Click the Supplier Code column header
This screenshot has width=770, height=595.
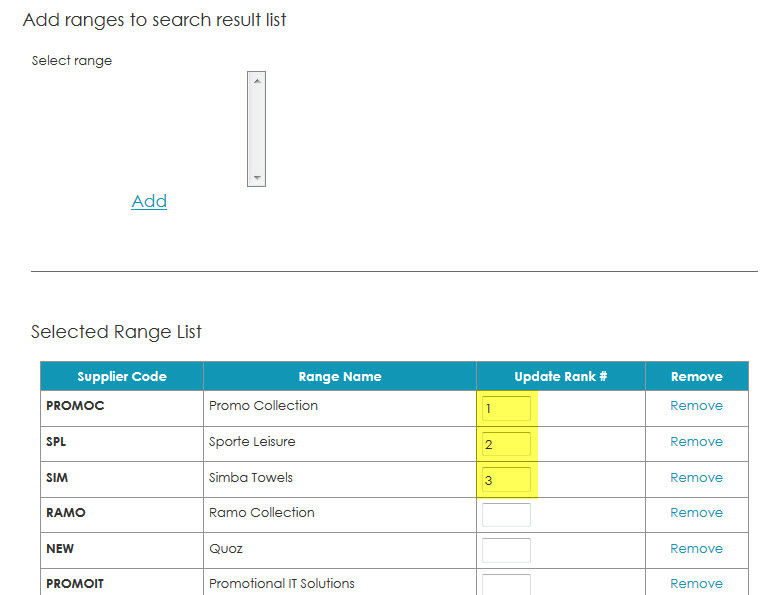pyautogui.click(x=122, y=377)
